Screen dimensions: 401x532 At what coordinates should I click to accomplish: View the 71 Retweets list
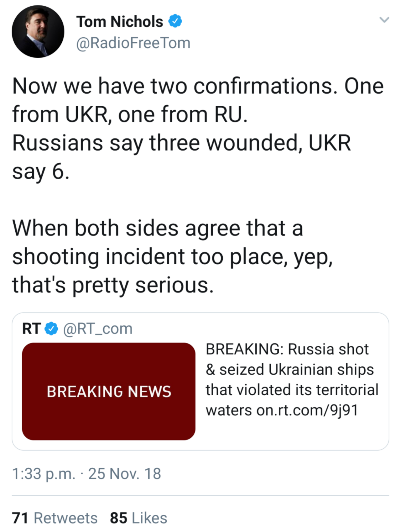tap(55, 518)
